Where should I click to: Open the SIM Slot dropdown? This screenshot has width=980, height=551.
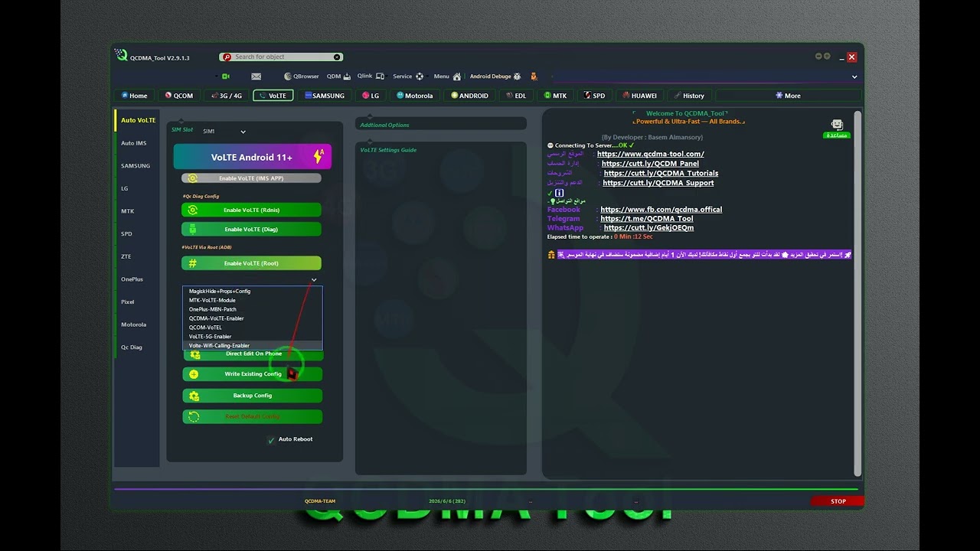click(x=224, y=132)
